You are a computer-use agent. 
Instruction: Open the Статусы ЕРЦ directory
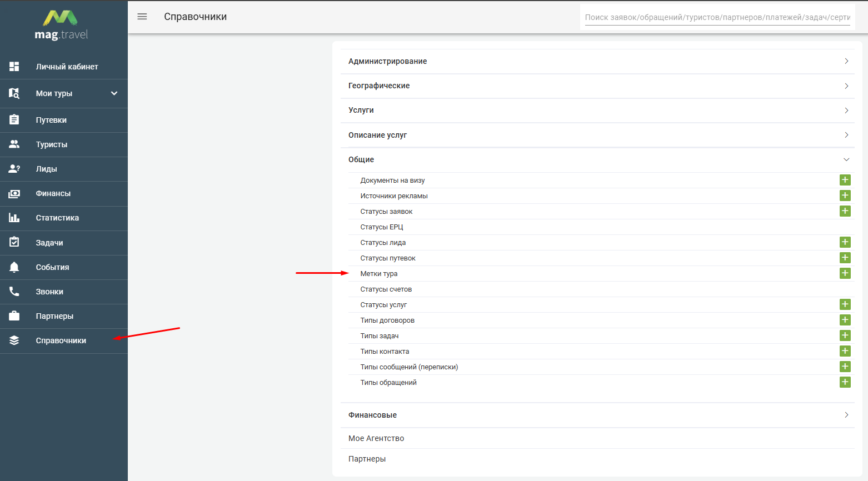(382, 227)
